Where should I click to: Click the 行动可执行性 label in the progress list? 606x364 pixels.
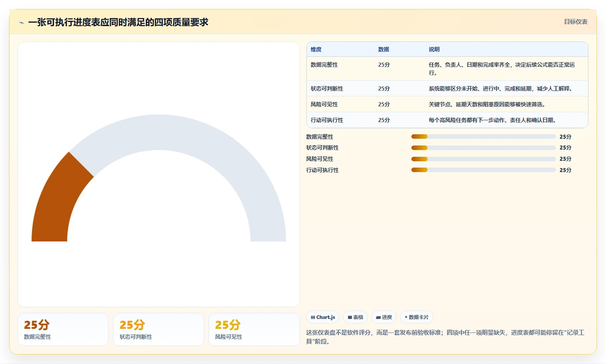coord(322,170)
